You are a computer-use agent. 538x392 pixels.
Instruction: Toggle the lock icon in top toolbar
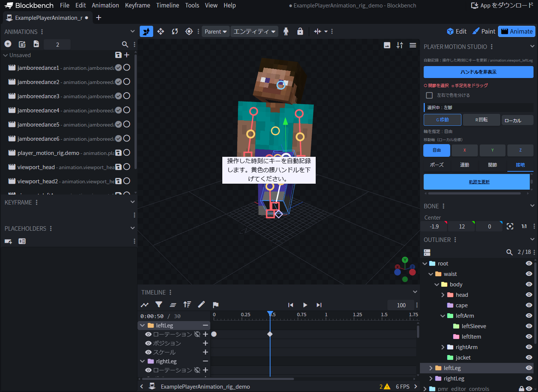tap(300, 31)
